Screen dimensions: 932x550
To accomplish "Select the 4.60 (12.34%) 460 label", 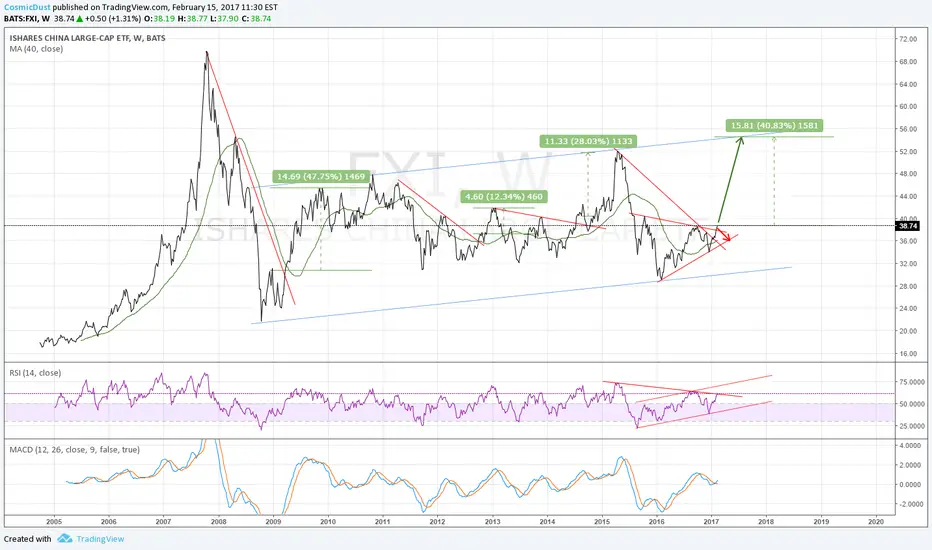I will click(x=503, y=196).
